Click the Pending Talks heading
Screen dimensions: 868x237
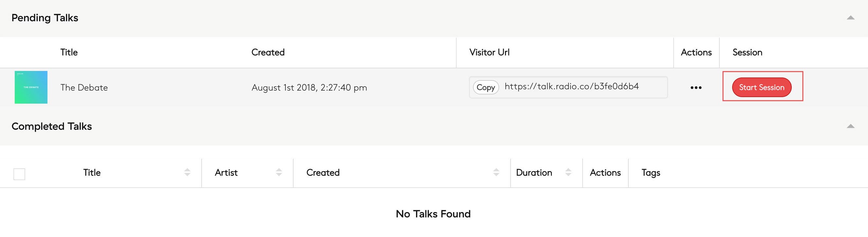tap(45, 18)
